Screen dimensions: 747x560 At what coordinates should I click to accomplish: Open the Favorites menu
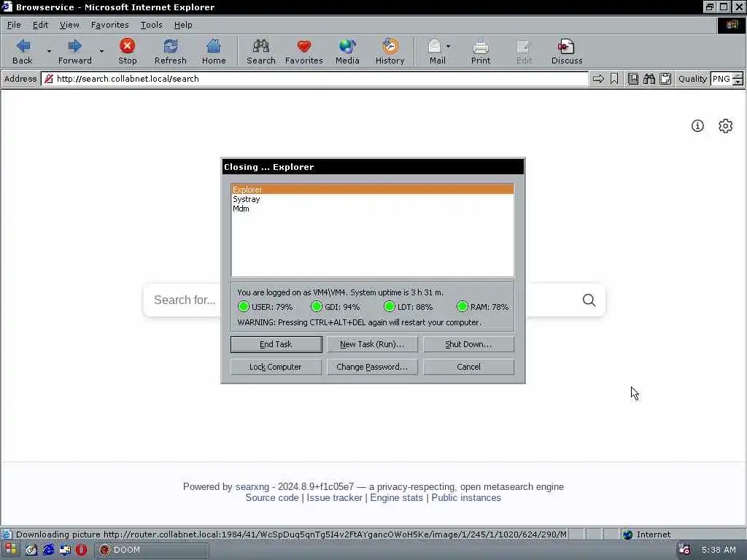click(x=109, y=25)
